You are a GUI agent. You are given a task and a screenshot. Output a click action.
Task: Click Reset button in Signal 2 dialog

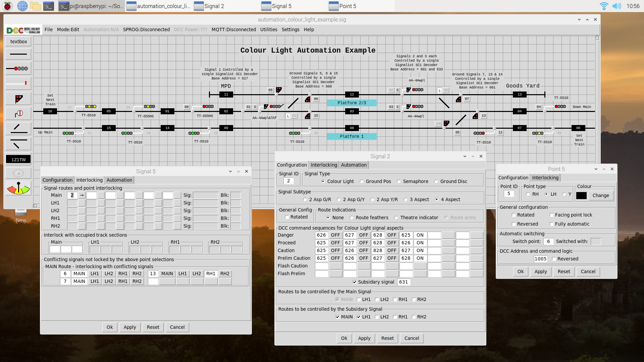[x=387, y=338]
